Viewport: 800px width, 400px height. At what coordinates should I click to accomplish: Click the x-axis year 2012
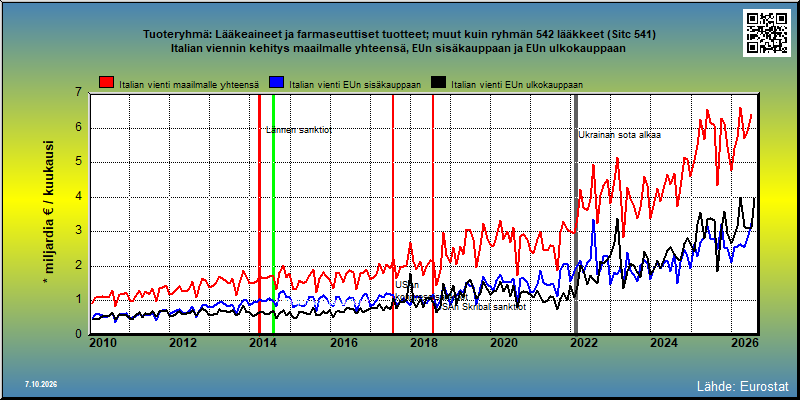click(x=183, y=342)
